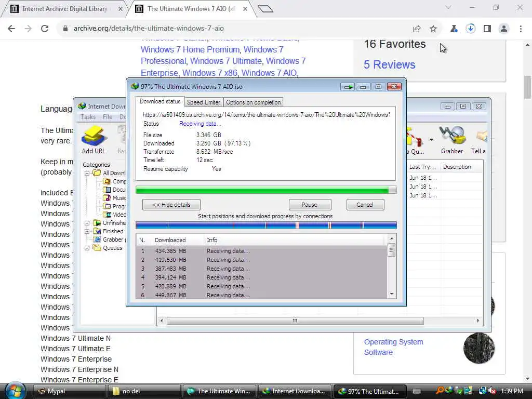Click the green download progress bar
Screen dimensions: 532x399
[266, 190]
